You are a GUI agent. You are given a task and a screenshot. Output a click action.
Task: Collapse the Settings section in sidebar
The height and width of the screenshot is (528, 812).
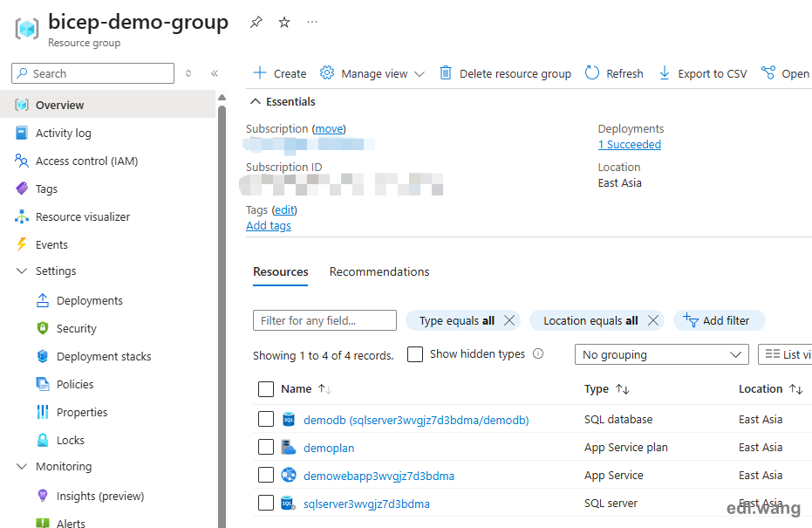pos(22,271)
